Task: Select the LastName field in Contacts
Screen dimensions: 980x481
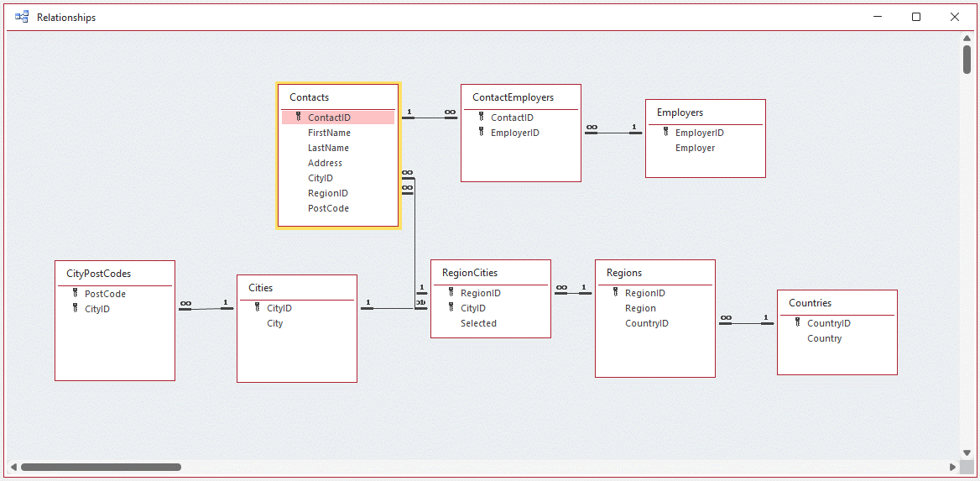Action: (x=328, y=149)
